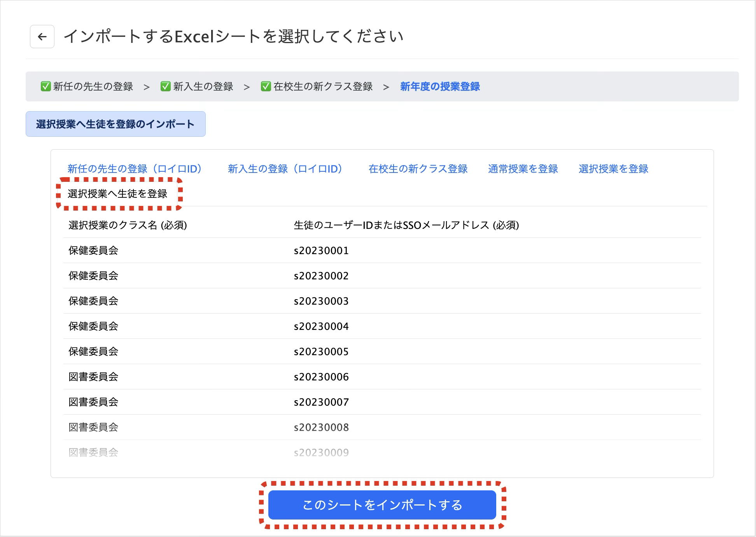Image resolution: width=756 pixels, height=537 pixels.
Task: Click the 選択授業のクラス名 column header
Action: pos(128,225)
